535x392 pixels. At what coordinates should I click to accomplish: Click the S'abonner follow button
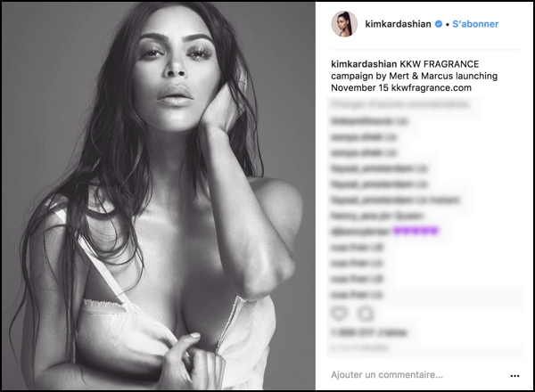(x=475, y=25)
